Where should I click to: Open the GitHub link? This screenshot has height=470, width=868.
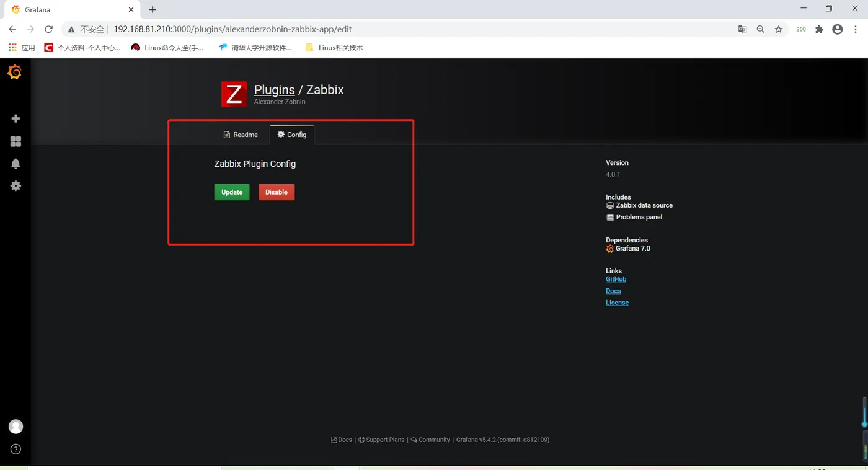(616, 279)
